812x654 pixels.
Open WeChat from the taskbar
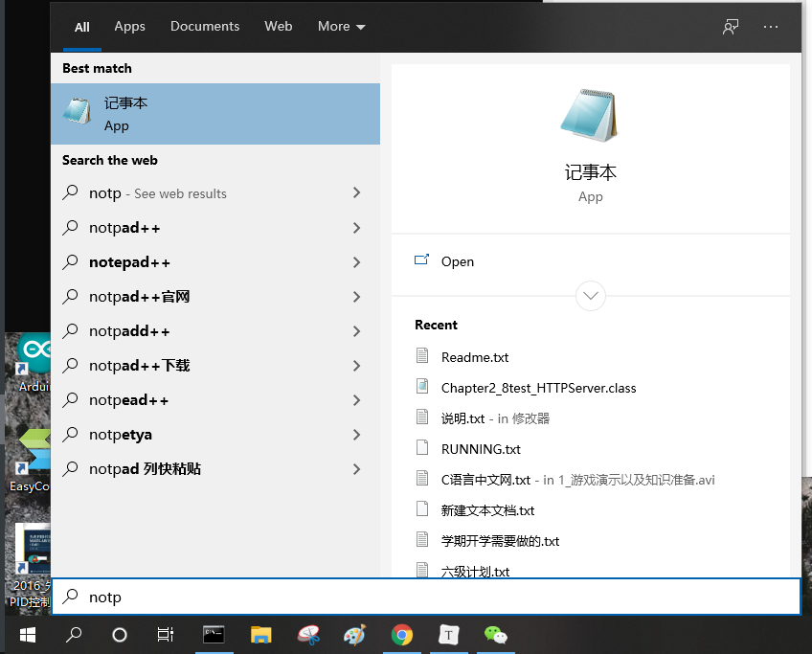(x=496, y=635)
